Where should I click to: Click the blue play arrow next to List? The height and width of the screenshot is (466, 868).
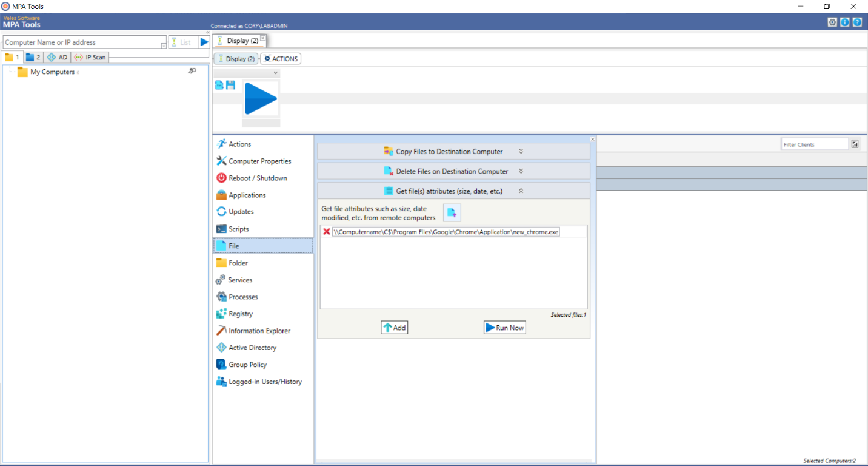(x=204, y=42)
